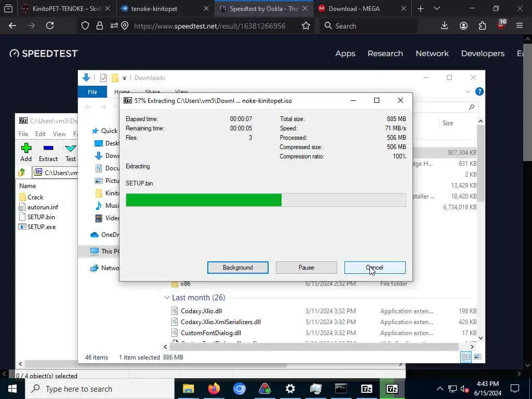532x399 pixels.
Task: Select Codaxy.Xlio.XmlSerializers.dll file
Action: point(220,322)
